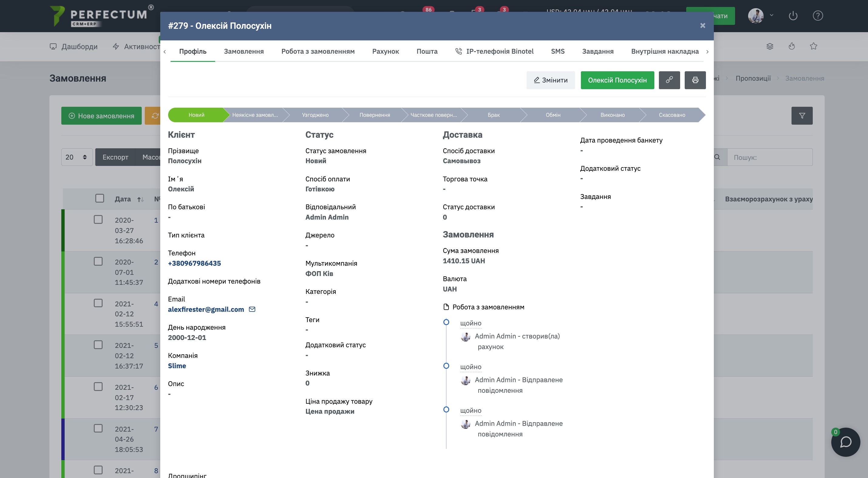Check the 2021-02-12 16:37:17 order row
Viewport: 868px width, 478px height.
click(x=98, y=345)
